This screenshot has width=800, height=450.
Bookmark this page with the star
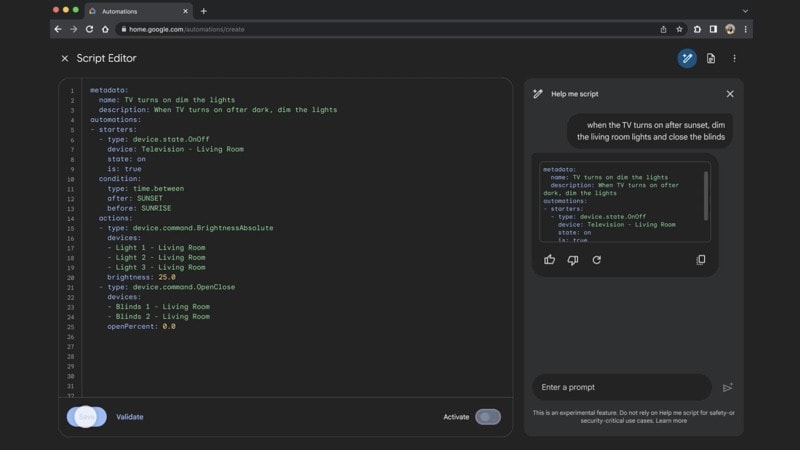[679, 29]
